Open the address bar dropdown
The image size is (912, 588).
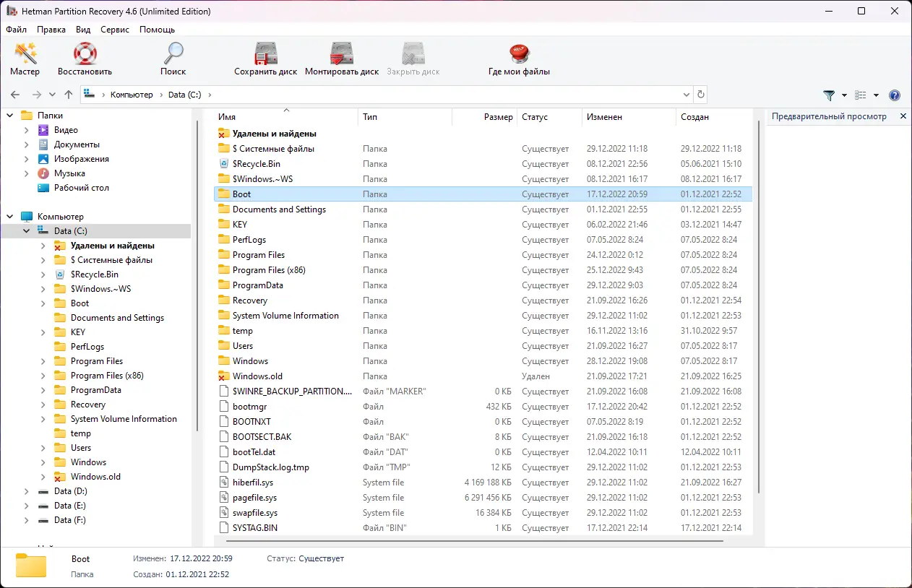[x=687, y=95]
